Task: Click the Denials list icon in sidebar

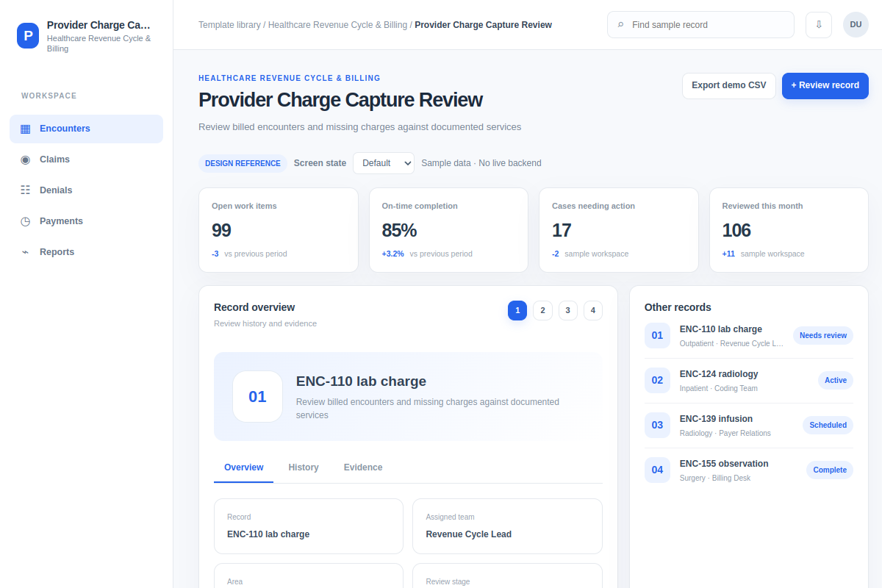Action: coord(26,190)
